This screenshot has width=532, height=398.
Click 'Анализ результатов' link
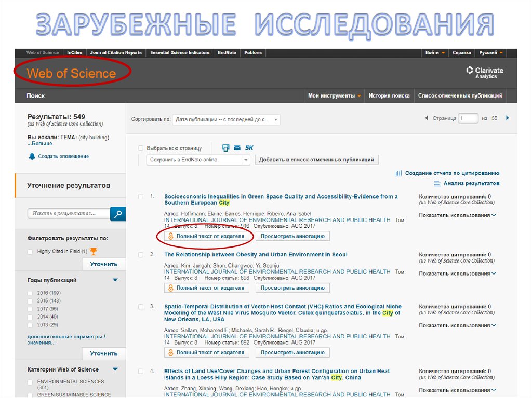(x=471, y=183)
